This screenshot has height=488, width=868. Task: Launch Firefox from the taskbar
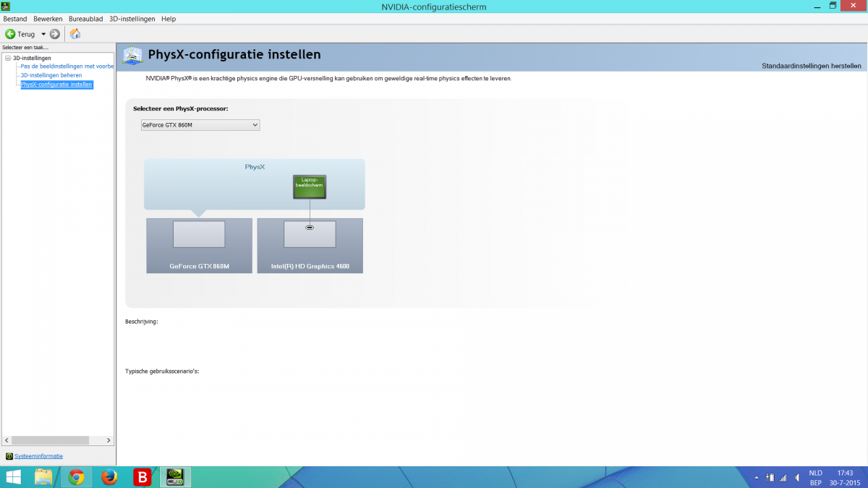coord(109,477)
